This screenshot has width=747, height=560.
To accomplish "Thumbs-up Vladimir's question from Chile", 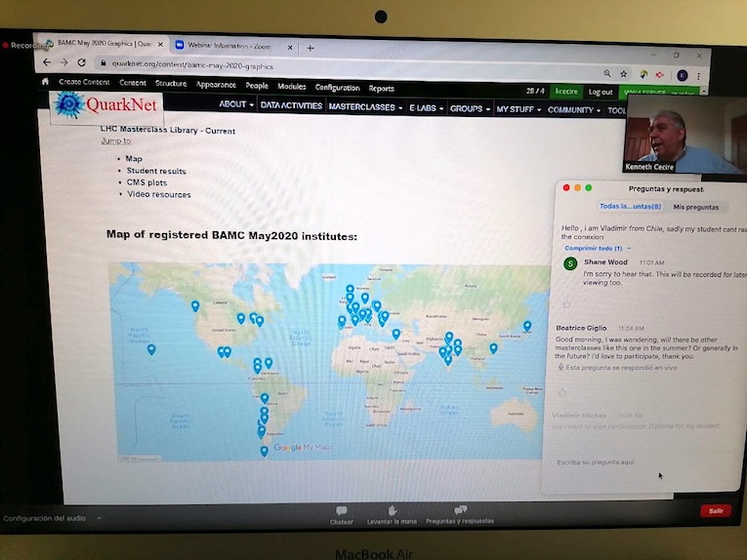I will coord(567,304).
